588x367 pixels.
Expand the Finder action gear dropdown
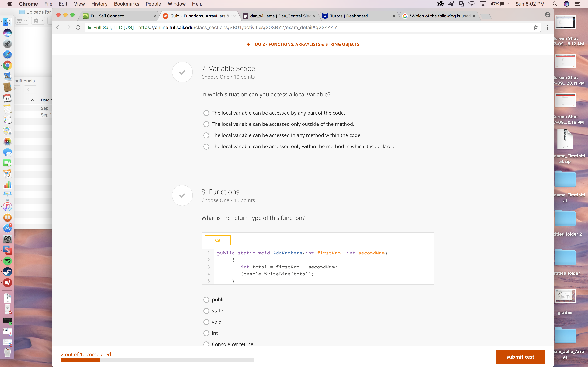pyautogui.click(x=38, y=21)
